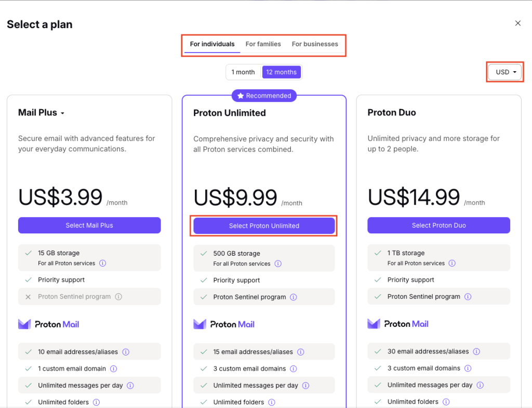Open the USD currency dropdown
Viewport: 532px width, 408px height.
point(506,72)
